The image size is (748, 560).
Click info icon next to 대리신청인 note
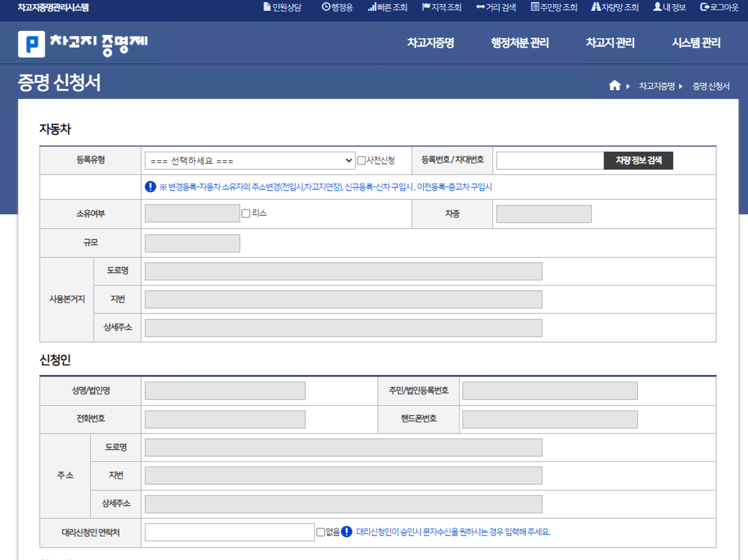click(x=347, y=532)
